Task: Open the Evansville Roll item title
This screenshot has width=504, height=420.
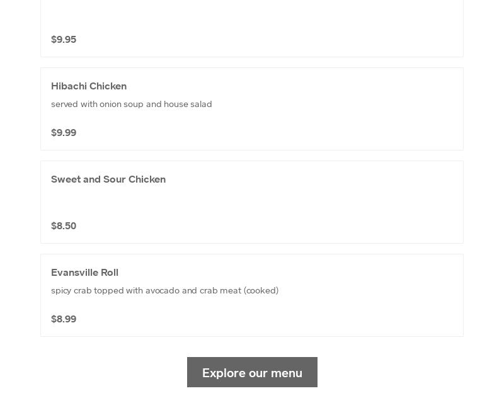Action: click(84, 273)
